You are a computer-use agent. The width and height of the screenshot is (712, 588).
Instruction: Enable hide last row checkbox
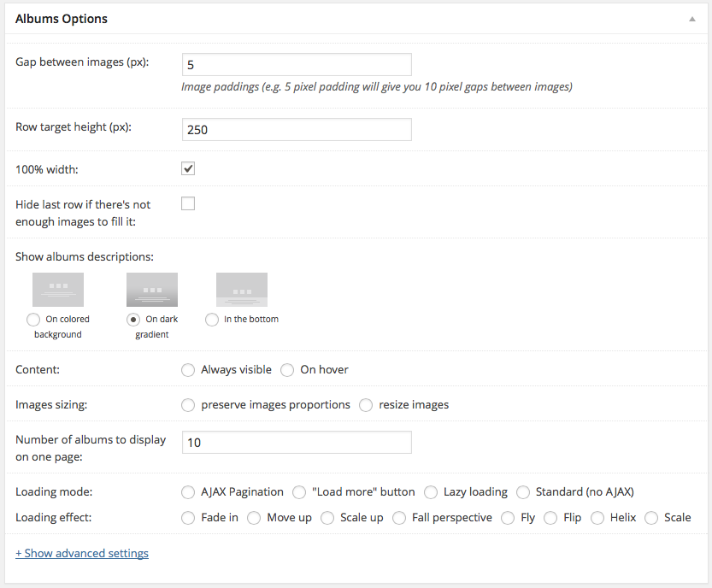(188, 203)
